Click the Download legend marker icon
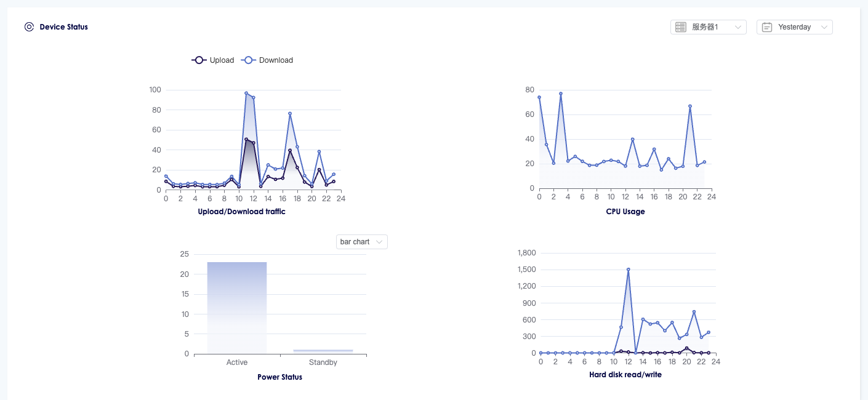868x400 pixels. 248,60
